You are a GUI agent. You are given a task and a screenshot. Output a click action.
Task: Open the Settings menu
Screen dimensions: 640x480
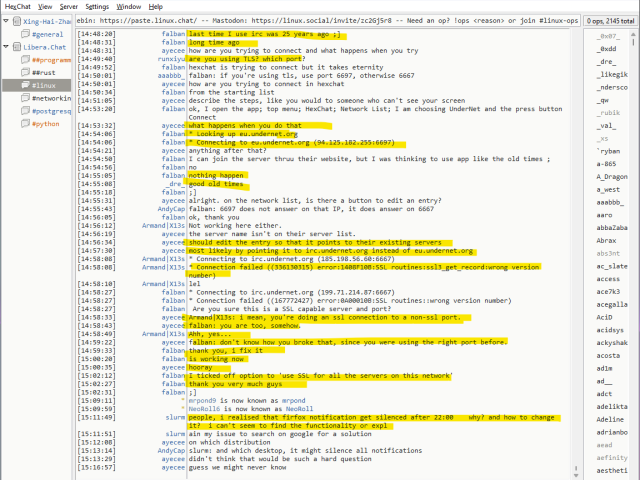(x=97, y=7)
